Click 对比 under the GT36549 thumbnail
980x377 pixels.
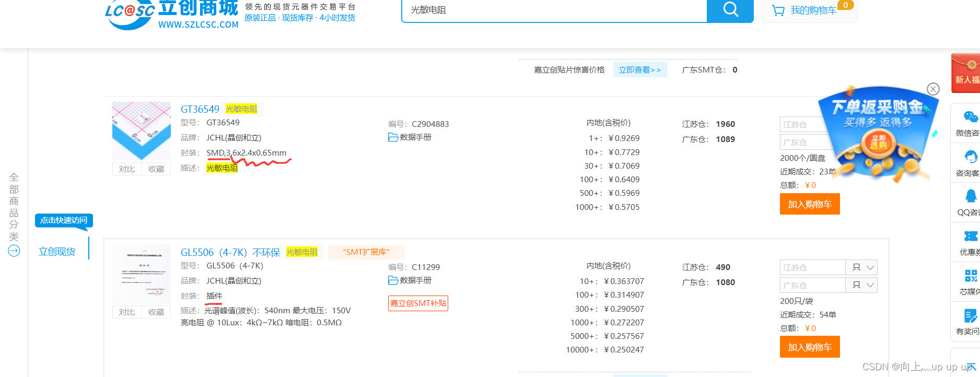127,169
